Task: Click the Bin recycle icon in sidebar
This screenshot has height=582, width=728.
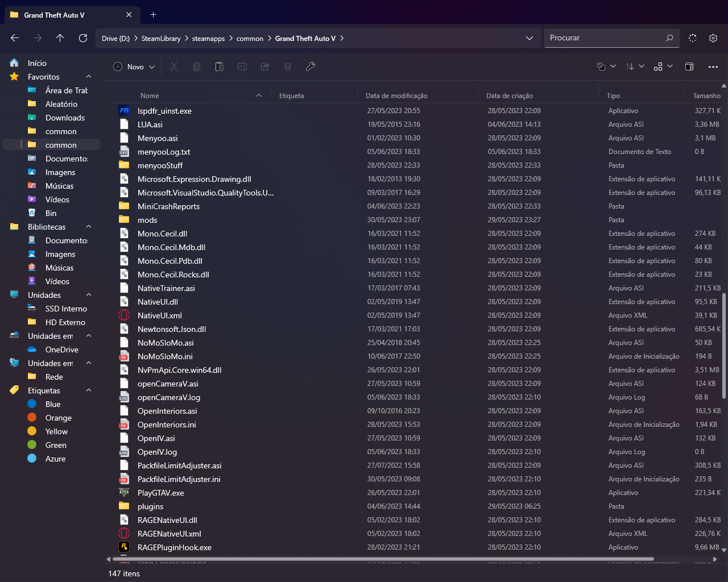Action: tap(32, 213)
